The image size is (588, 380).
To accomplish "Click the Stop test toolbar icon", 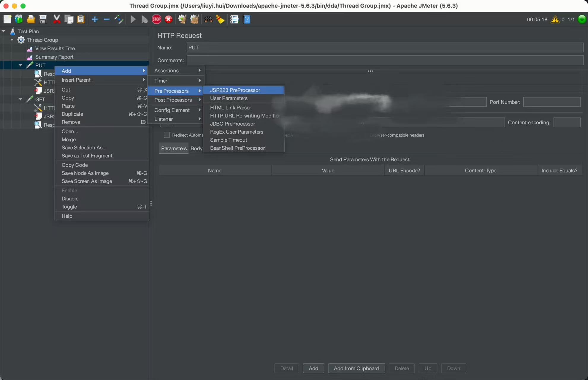I will click(x=156, y=20).
